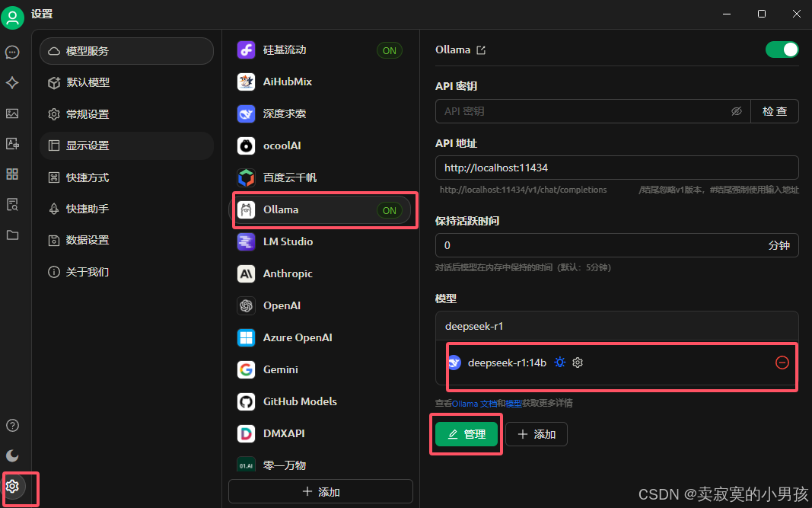Image resolution: width=812 pixels, height=508 pixels.
Task: Select 零一万物 provider
Action: point(320,465)
